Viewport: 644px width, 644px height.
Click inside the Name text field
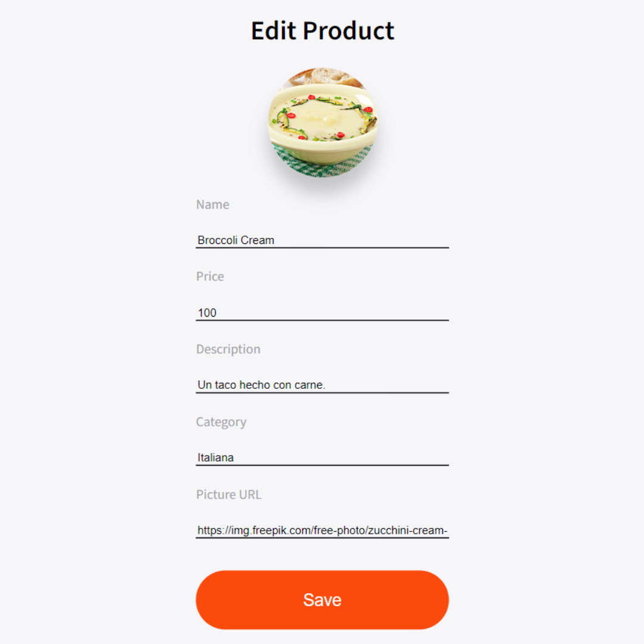tap(322, 240)
